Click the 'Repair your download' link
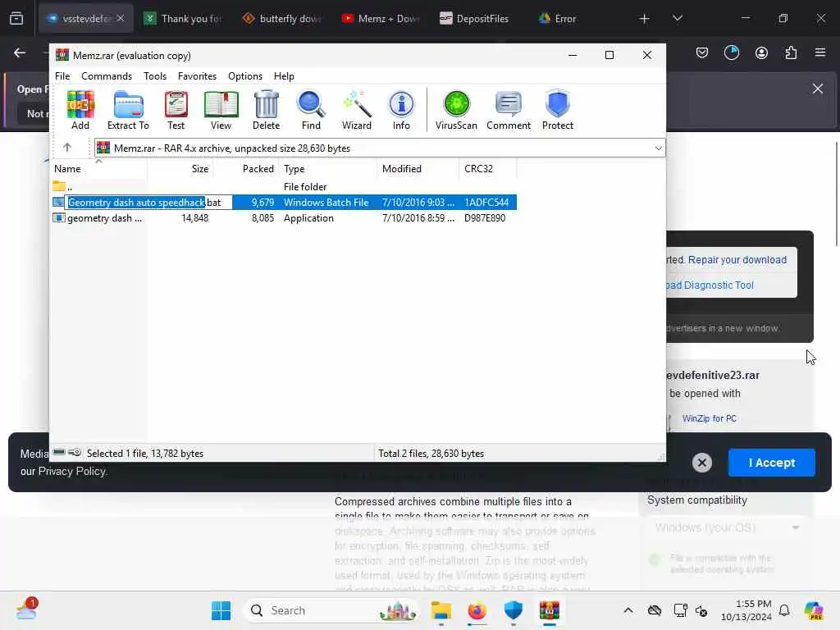 point(737,260)
